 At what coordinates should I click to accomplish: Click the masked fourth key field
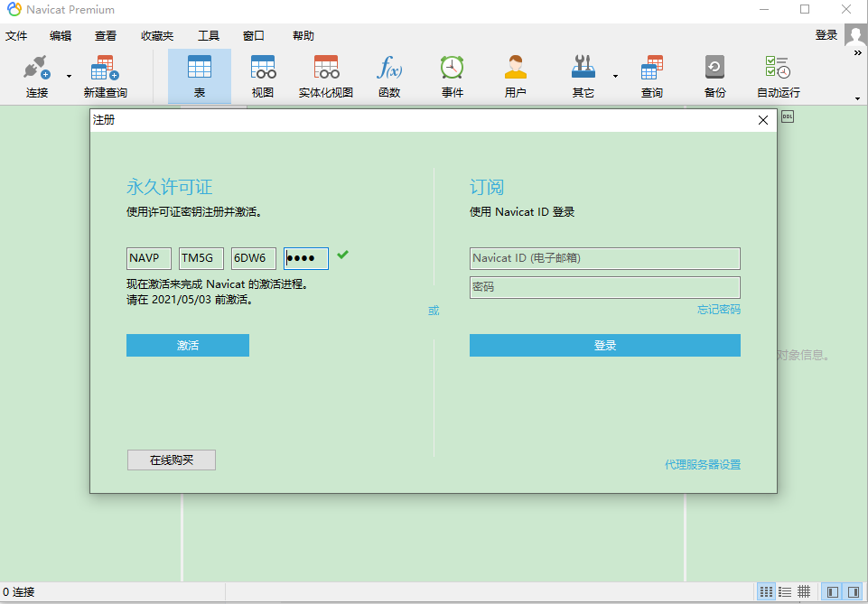(306, 258)
